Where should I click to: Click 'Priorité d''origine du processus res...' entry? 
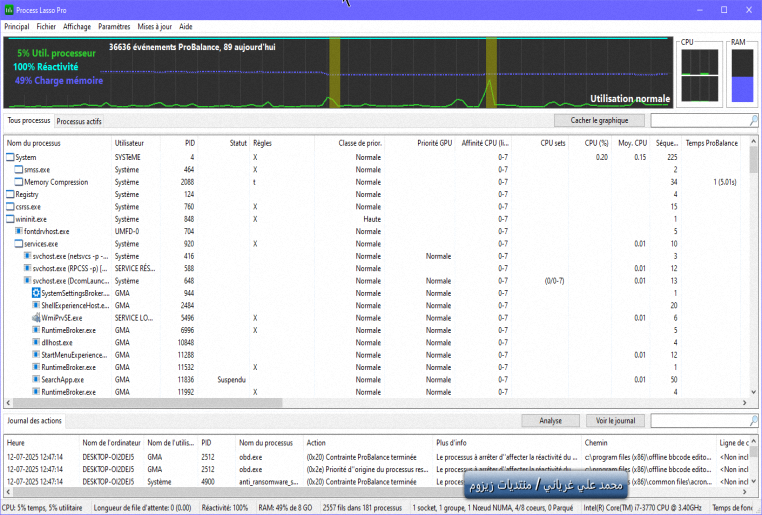367,469
